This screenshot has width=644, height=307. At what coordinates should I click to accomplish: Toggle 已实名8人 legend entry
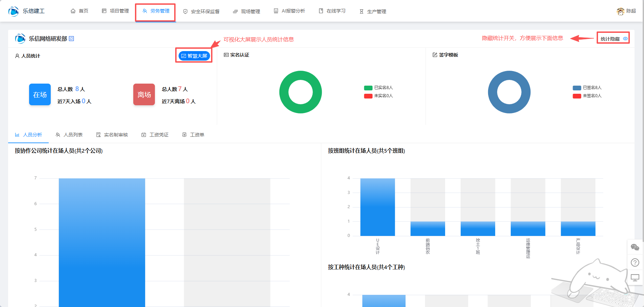(379, 88)
